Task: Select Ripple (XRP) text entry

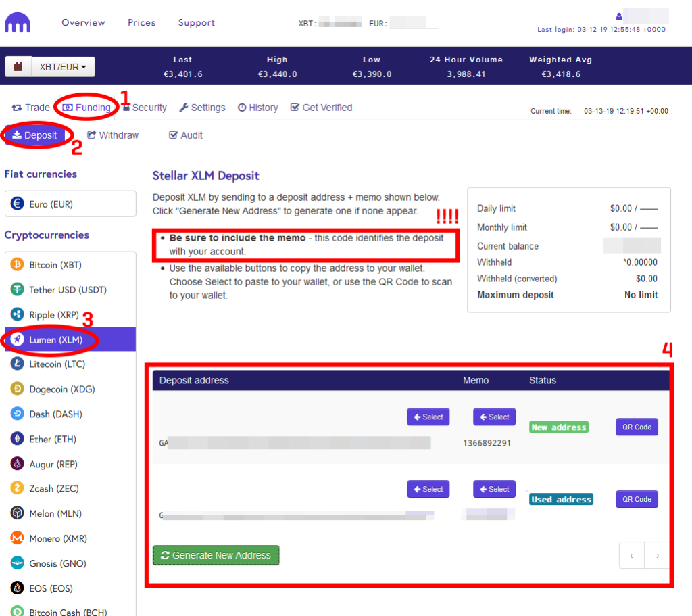Action: tap(54, 315)
